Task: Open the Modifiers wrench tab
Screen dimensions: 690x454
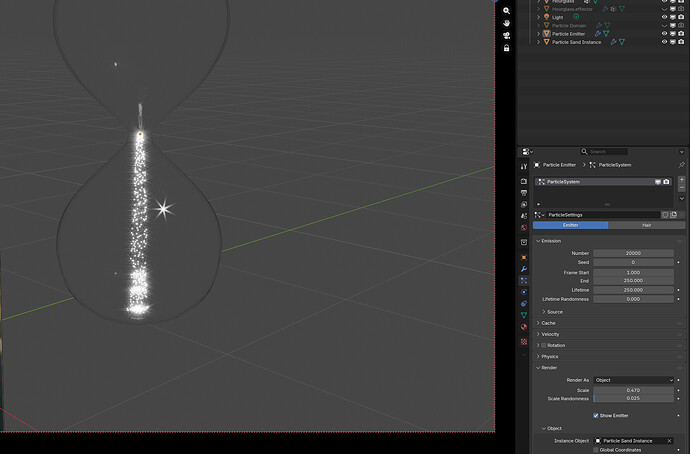Action: tap(524, 269)
